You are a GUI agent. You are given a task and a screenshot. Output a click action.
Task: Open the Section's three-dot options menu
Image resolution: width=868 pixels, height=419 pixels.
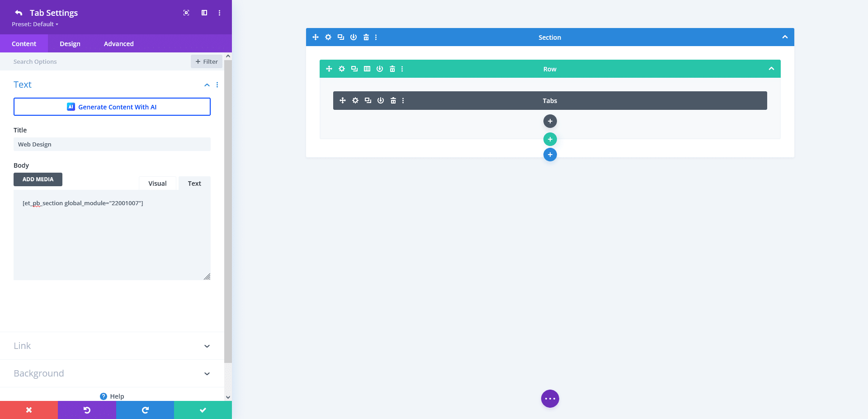tap(376, 37)
